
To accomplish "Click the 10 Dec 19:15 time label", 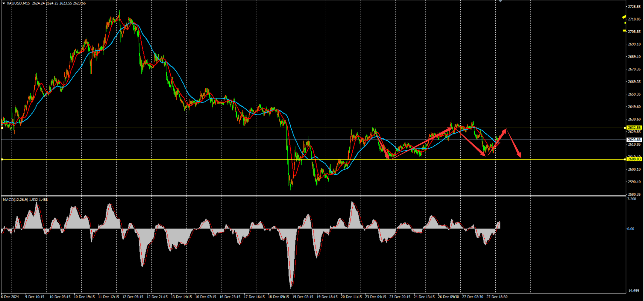I will (84, 297).
